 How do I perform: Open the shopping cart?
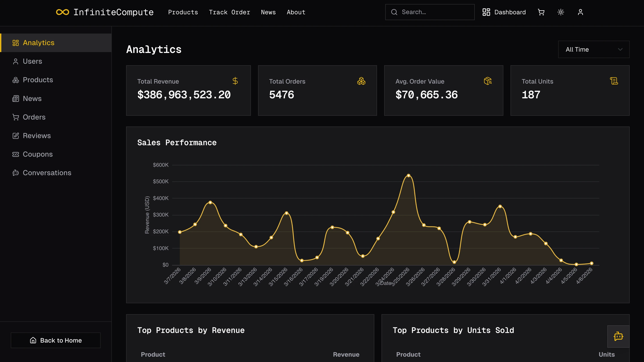pyautogui.click(x=541, y=12)
